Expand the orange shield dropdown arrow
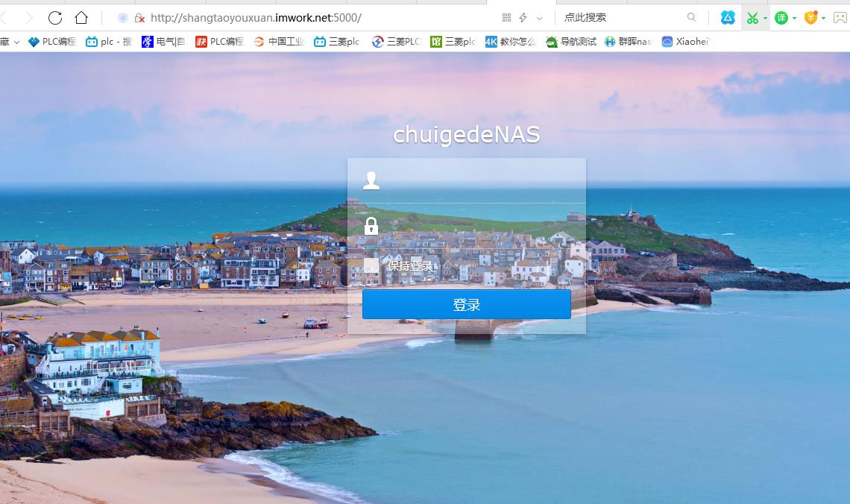 823,19
